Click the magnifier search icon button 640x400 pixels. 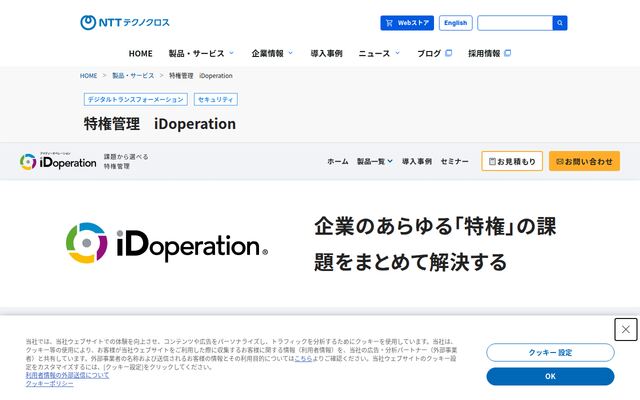[560, 23]
